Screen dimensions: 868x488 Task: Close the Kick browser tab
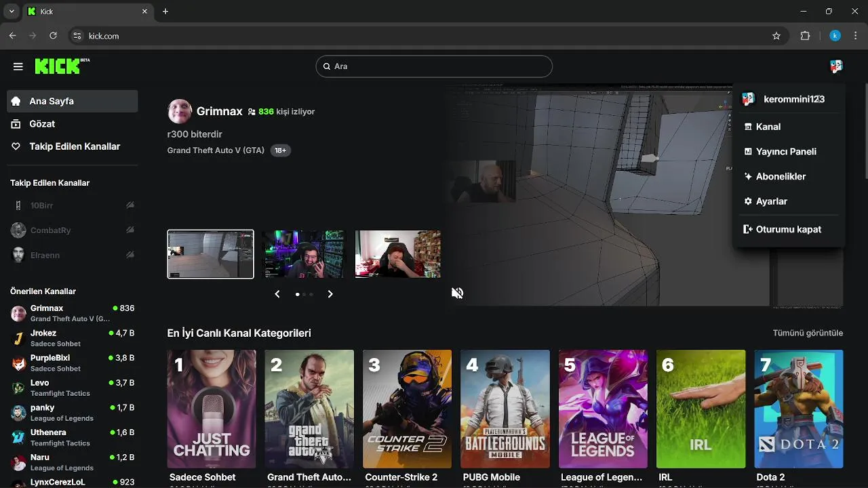[144, 12]
